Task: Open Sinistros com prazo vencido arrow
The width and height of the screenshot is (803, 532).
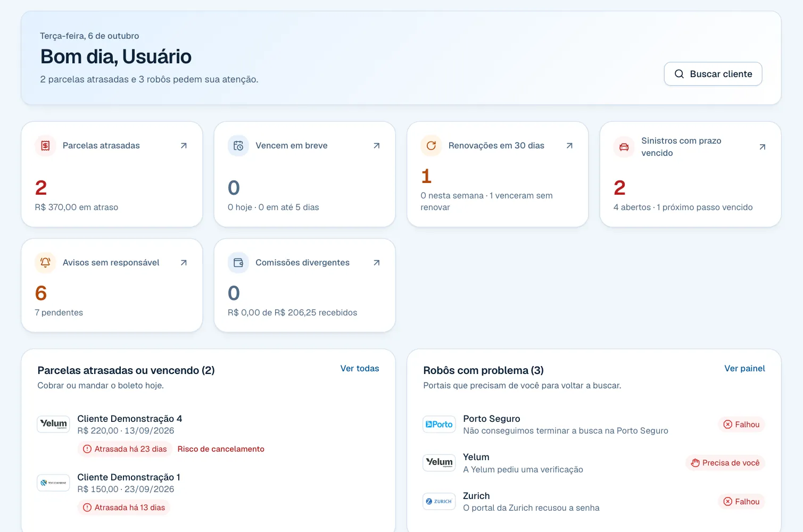Action: point(763,147)
